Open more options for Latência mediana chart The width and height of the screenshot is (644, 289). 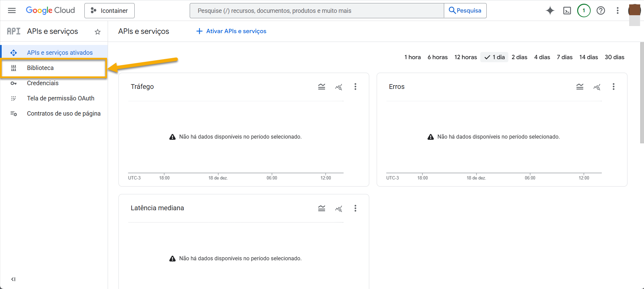tap(355, 208)
